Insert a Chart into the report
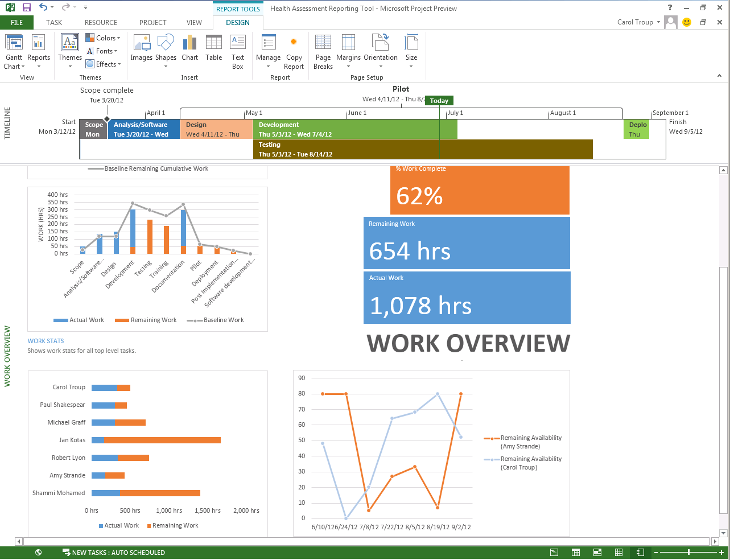730x560 pixels. tap(189, 50)
